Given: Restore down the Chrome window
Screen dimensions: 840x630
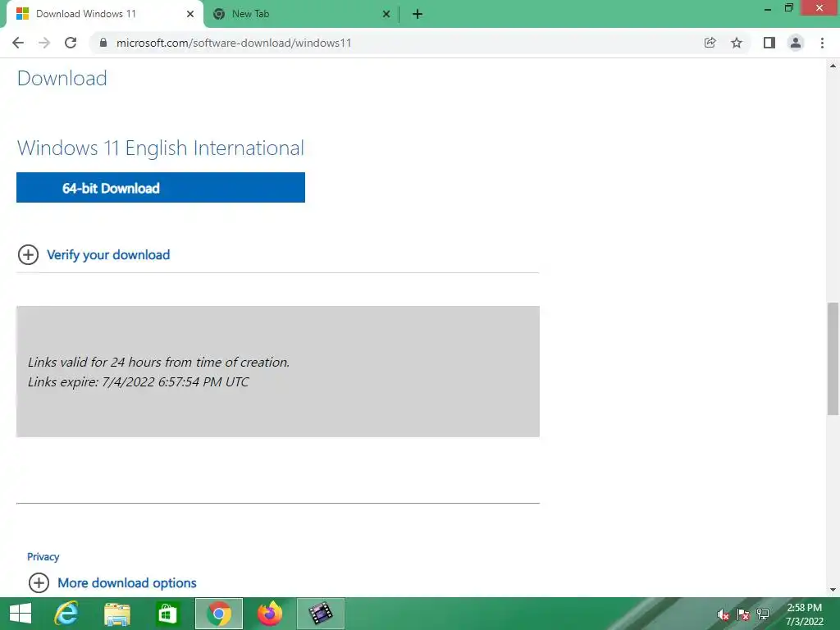Looking at the screenshot, I should 789,8.
